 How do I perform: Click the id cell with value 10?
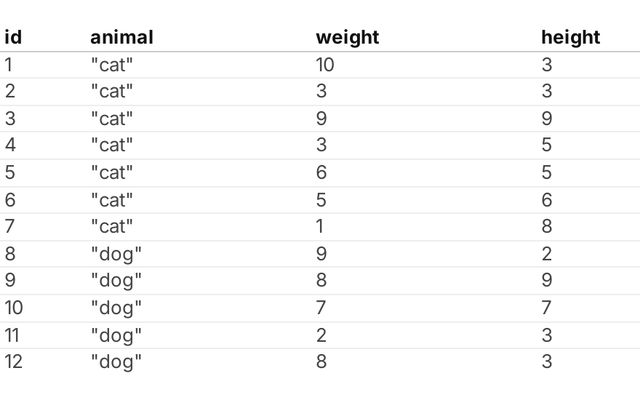pos(14,308)
